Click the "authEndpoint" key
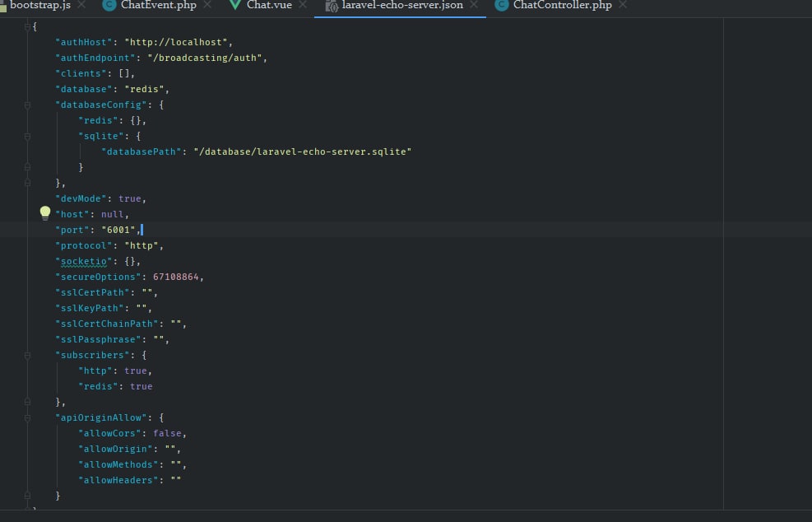This screenshot has width=812, height=522. click(95, 58)
